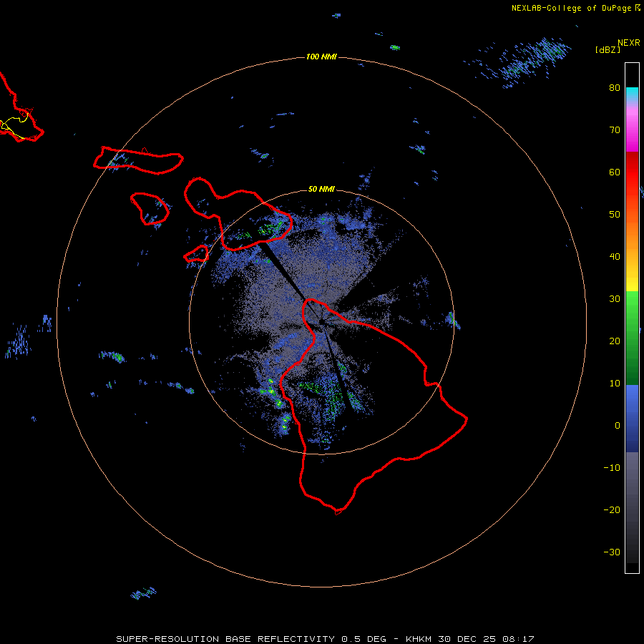Click the -20 dBZ scale value
Image resolution: width=644 pixels, height=644 pixels.
tap(612, 509)
